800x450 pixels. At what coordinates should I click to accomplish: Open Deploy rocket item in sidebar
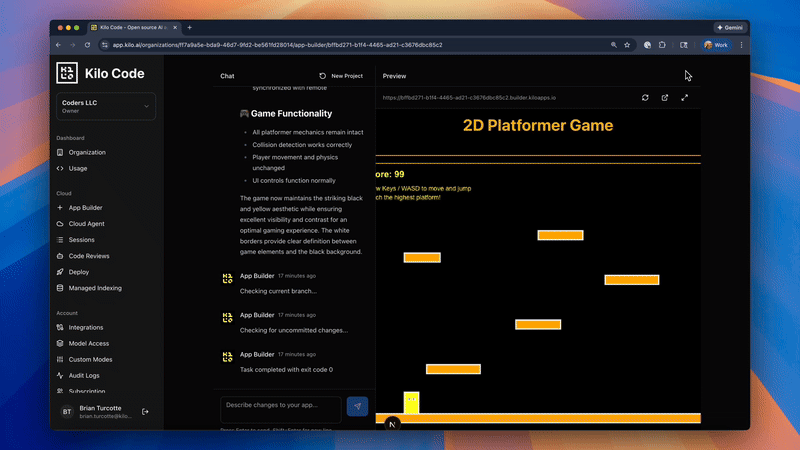[79, 272]
